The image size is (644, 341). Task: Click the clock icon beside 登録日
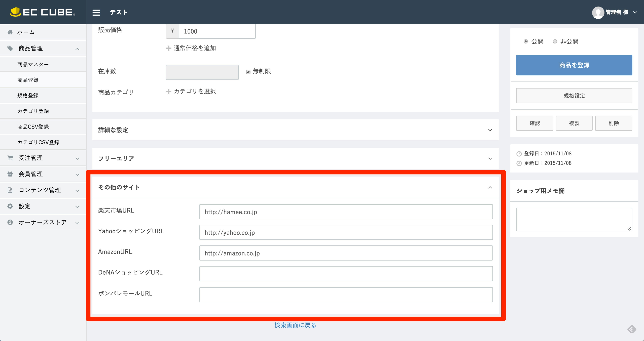tap(519, 154)
